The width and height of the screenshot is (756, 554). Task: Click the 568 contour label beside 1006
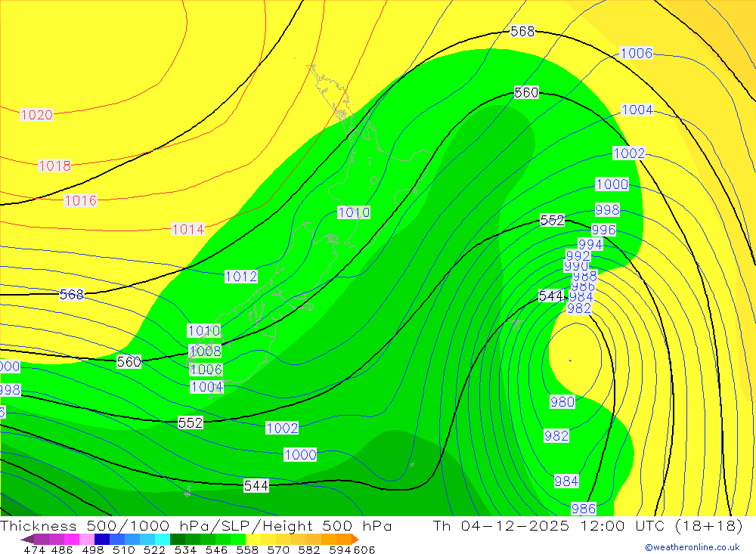coord(522,31)
